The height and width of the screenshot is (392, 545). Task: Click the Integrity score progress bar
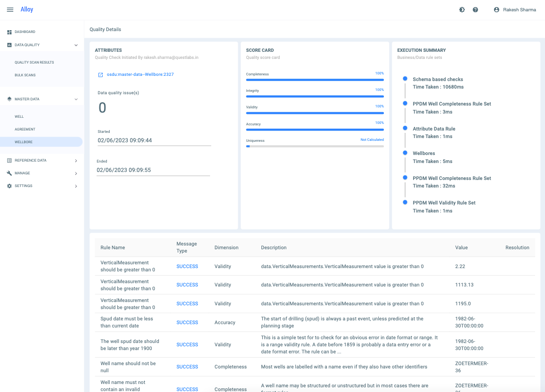pos(315,96)
